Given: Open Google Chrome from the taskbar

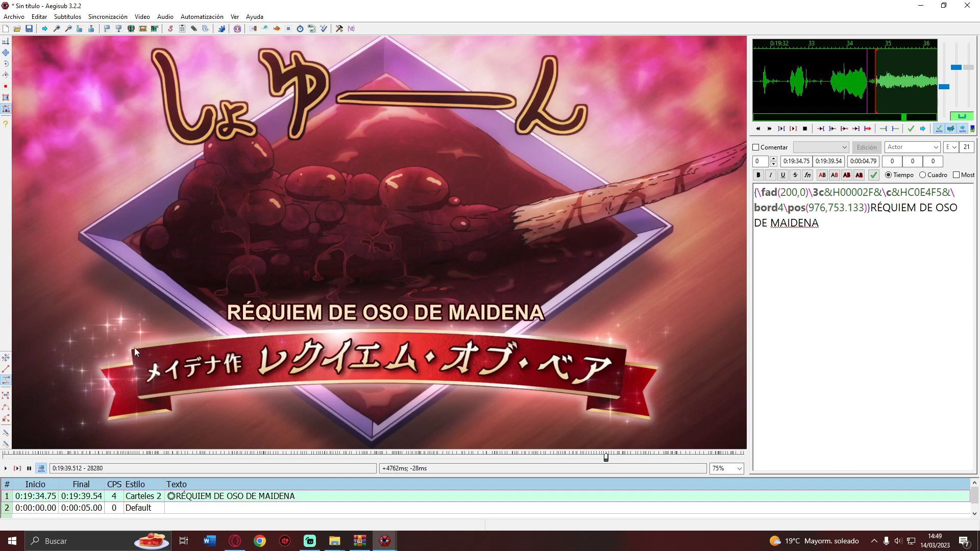Looking at the screenshot, I should coord(260,541).
